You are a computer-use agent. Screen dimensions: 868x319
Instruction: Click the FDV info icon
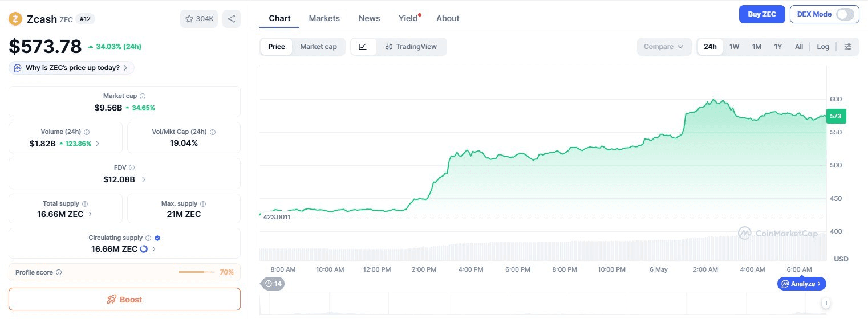[x=132, y=167]
